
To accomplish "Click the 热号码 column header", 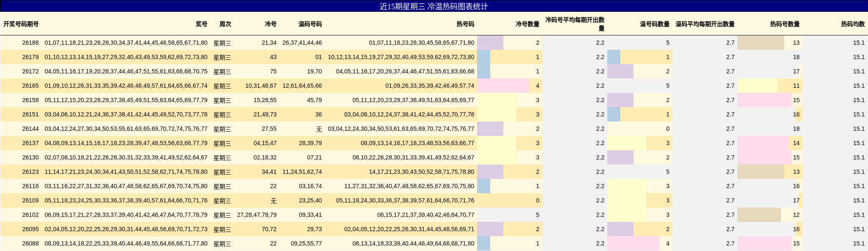I will click(465, 24).
